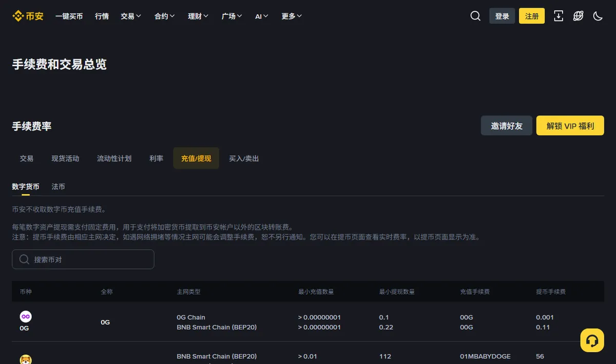This screenshot has width=616, height=364.
Task: Click the 解锁 VIP 福利 button
Action: pos(570,126)
